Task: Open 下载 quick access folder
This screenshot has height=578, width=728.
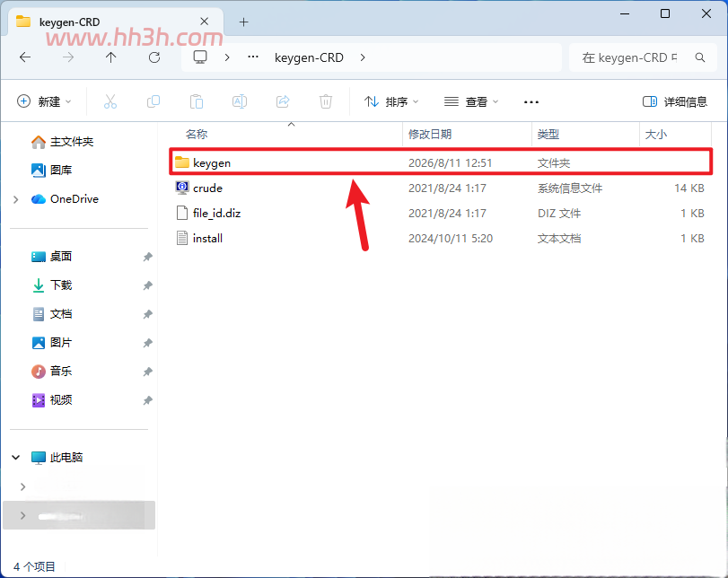Action: point(51,285)
